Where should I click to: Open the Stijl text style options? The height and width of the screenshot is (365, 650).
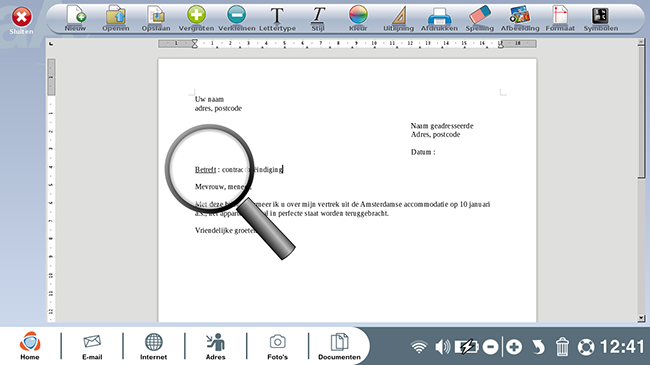click(318, 19)
